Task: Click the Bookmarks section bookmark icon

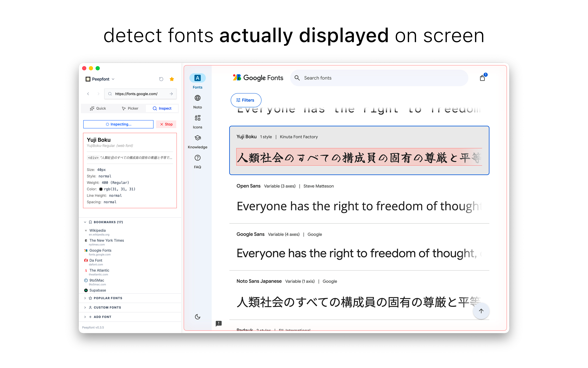Action: [x=90, y=222]
